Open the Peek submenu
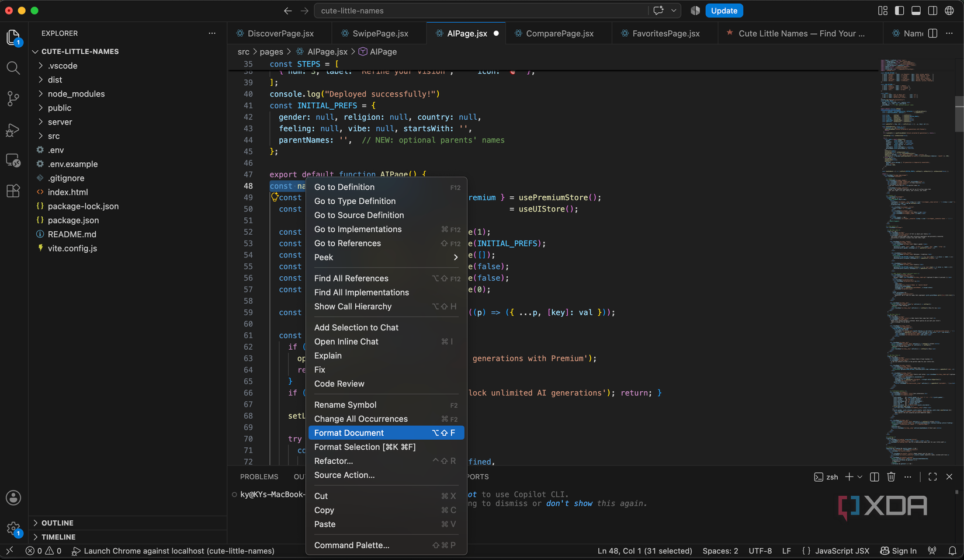The width and height of the screenshot is (964, 560). 386,257
